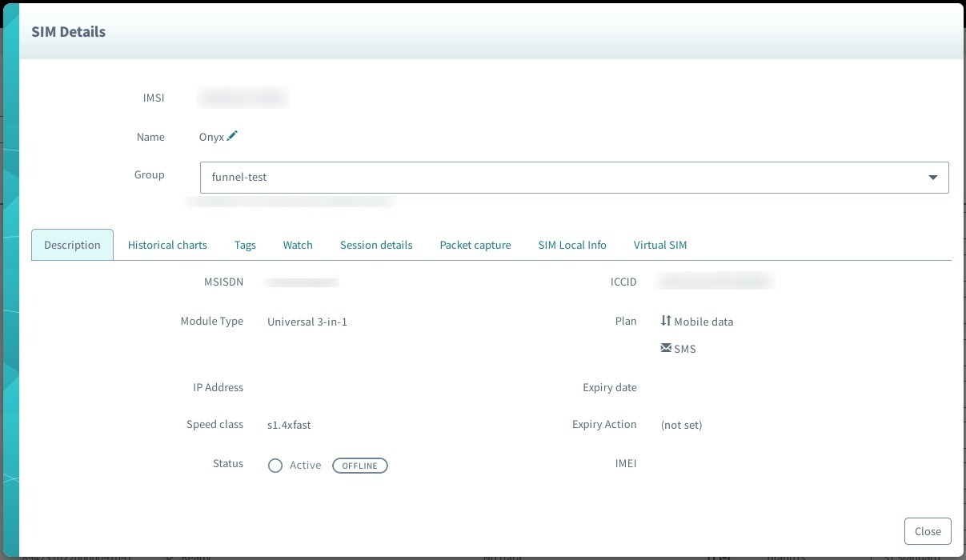Open the Virtual SIM tab

660,245
